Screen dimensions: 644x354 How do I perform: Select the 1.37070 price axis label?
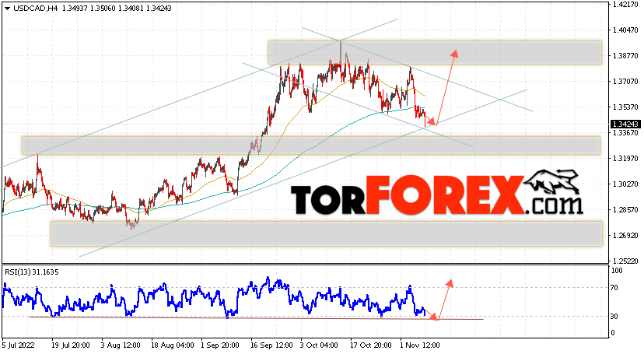tap(625, 82)
